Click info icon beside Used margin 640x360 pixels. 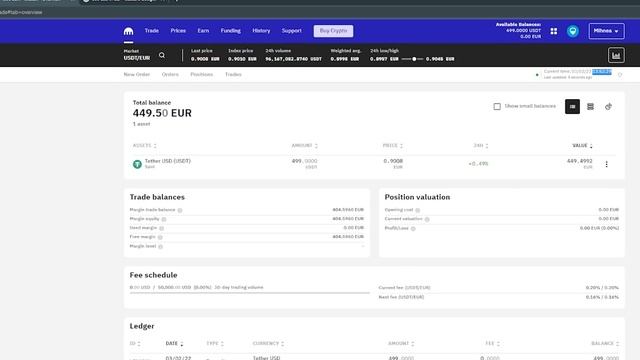pos(161,228)
